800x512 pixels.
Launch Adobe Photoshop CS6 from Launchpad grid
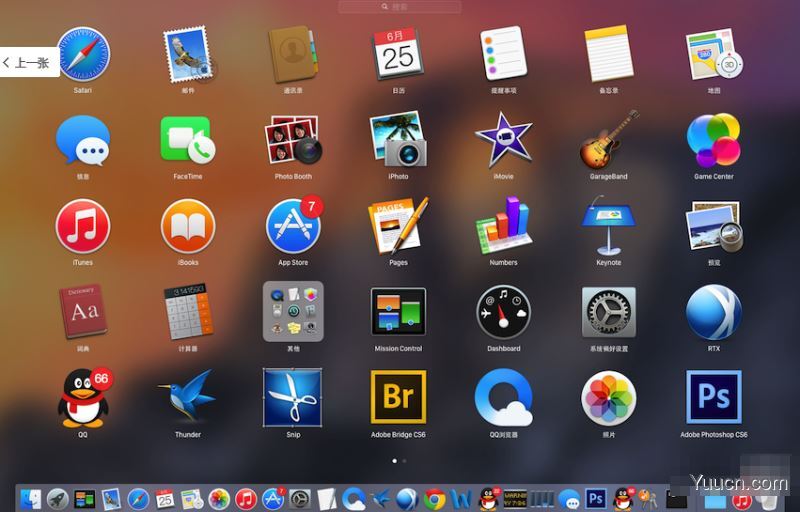[714, 398]
